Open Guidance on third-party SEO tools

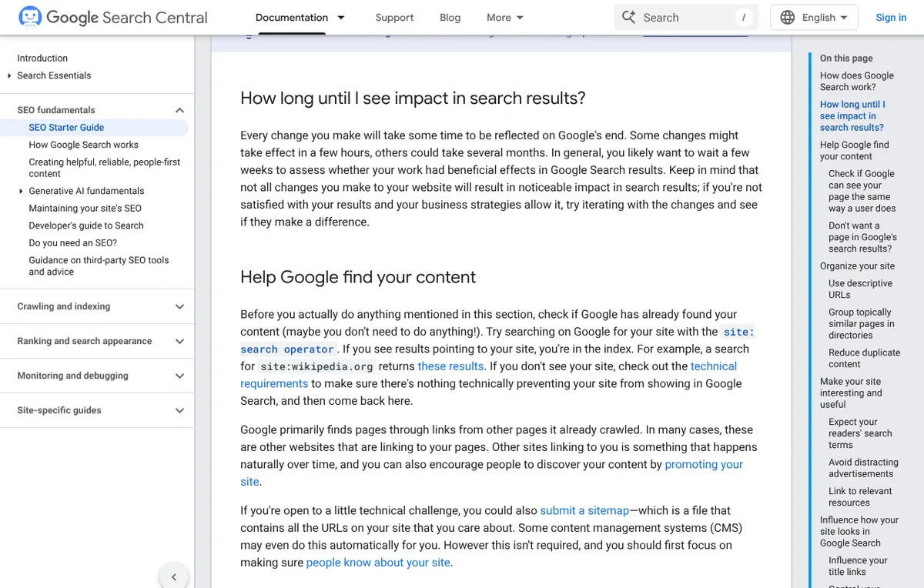[x=99, y=266]
